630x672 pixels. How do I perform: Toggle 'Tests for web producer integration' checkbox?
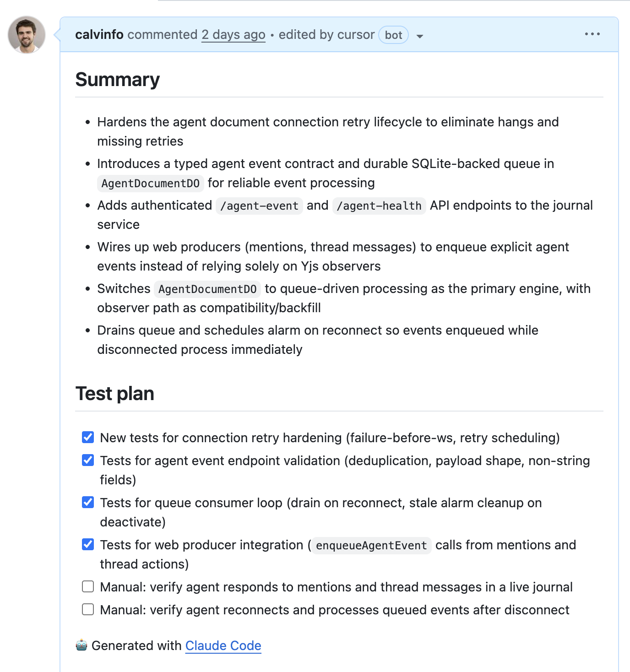88,544
